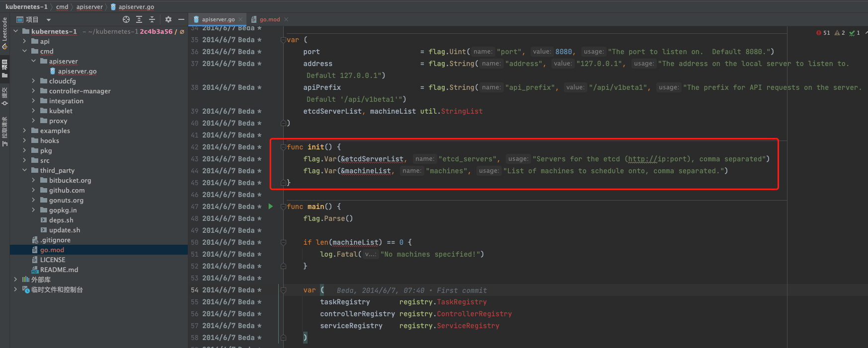Click the warning triangle showing 2

840,33
